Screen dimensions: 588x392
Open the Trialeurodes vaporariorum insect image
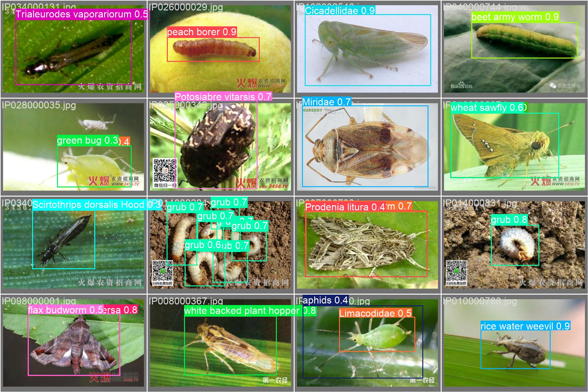click(73, 49)
